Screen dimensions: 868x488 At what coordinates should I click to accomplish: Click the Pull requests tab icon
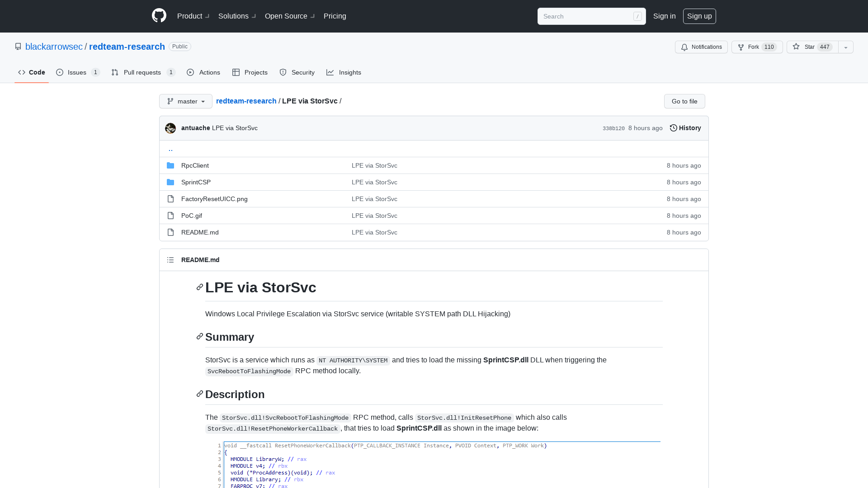point(115,72)
